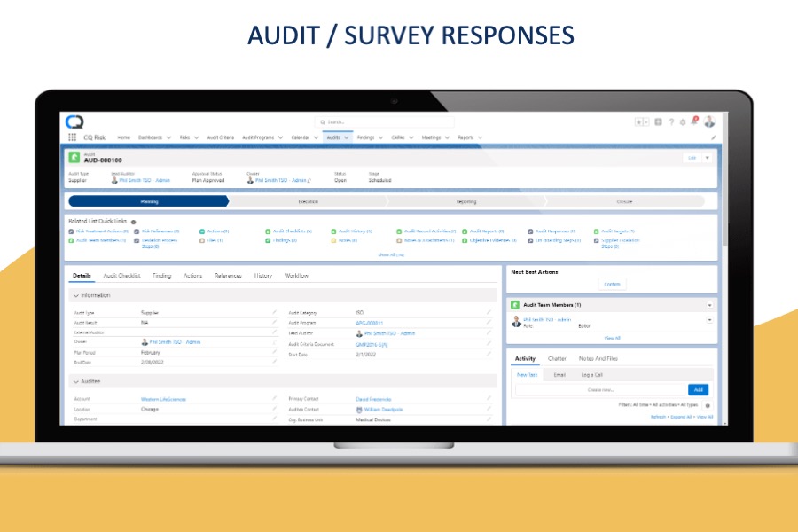
Task: Click the info icon beside Related List Quick Links
Action: (134, 222)
